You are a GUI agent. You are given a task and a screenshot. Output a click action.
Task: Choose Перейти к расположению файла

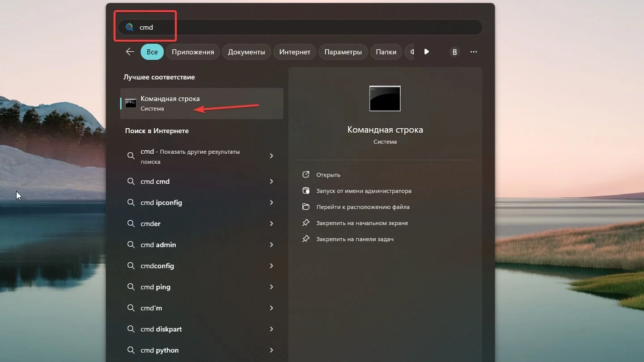pyautogui.click(x=363, y=207)
